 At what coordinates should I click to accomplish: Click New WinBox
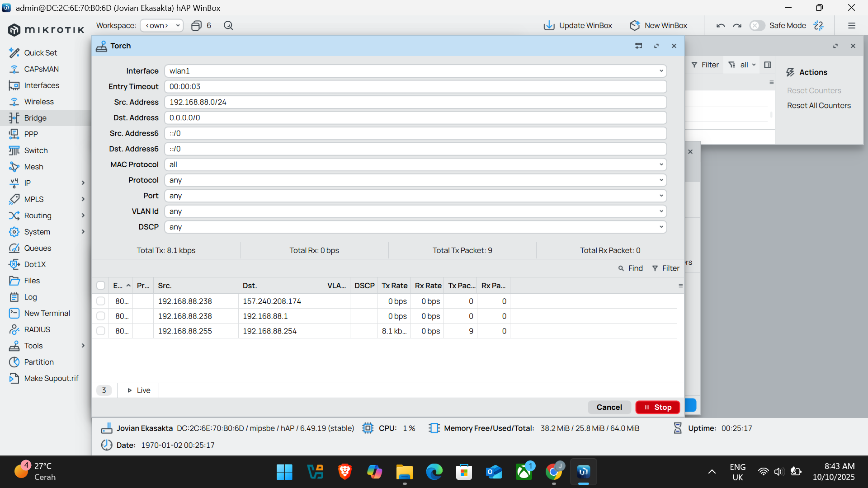pyautogui.click(x=658, y=26)
